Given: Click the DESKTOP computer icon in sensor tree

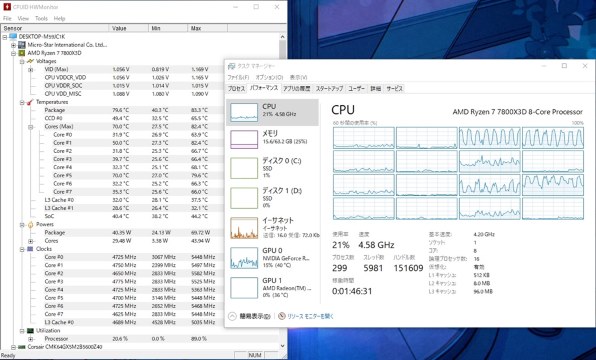Looking at the screenshot, I should click(13, 36).
